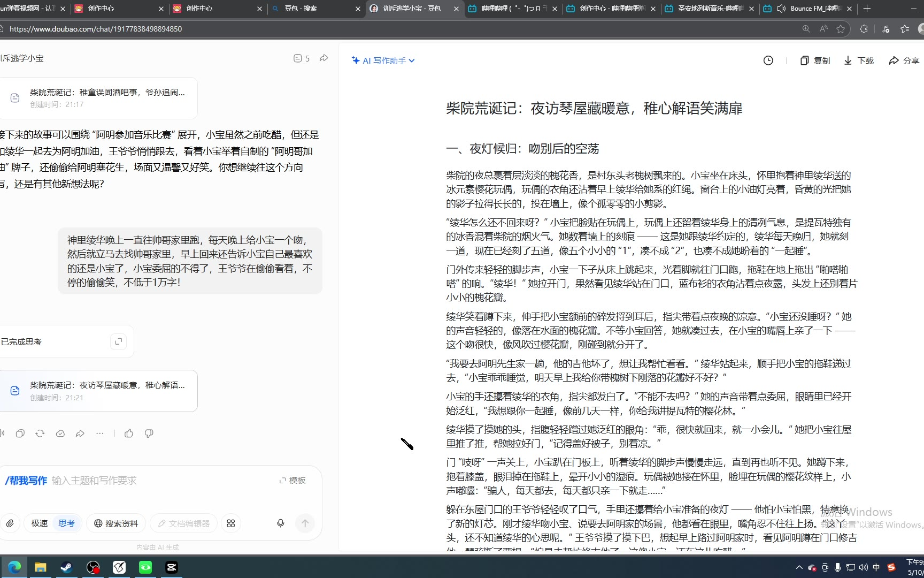The height and width of the screenshot is (578, 924).
Task: Click the 下载 download button
Action: [859, 60]
